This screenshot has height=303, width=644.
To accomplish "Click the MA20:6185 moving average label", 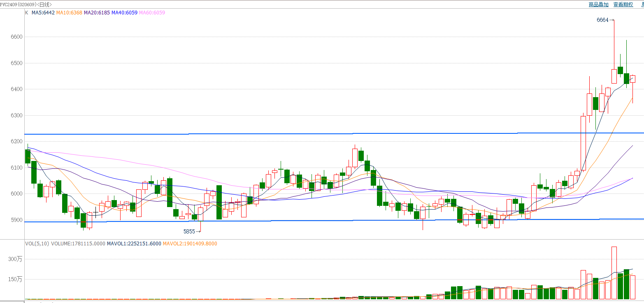I will 97,13.
